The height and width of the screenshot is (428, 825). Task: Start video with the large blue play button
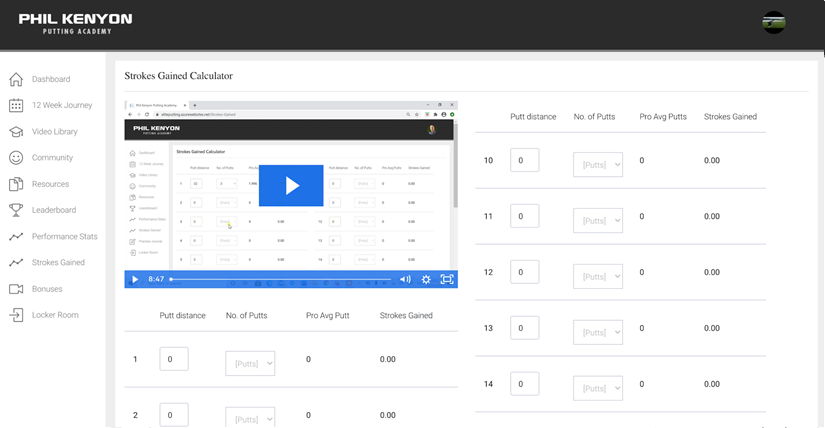pos(291,185)
